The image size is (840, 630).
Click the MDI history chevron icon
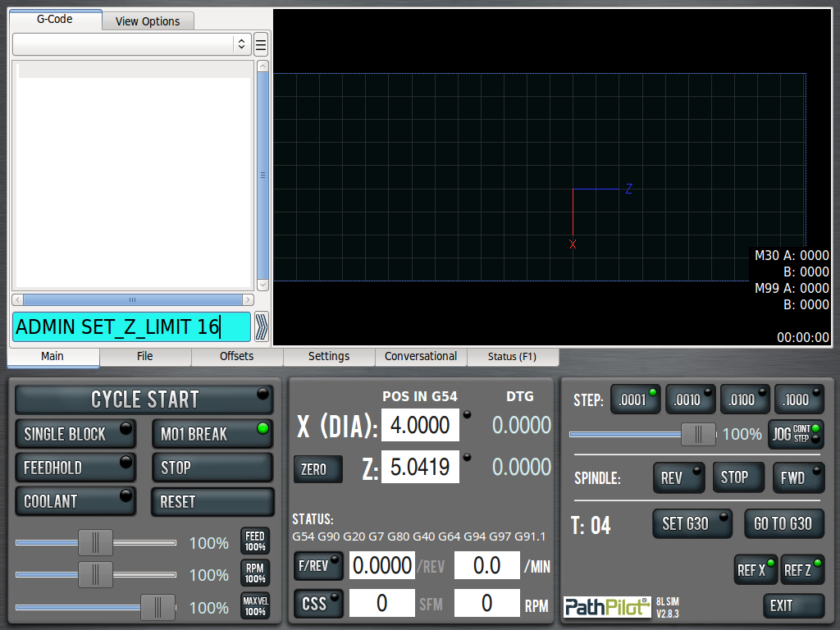point(262,326)
